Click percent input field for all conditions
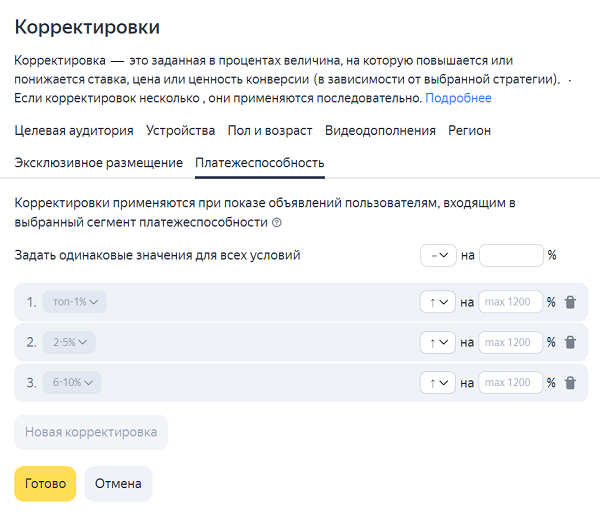The image size is (600, 521). (x=510, y=255)
